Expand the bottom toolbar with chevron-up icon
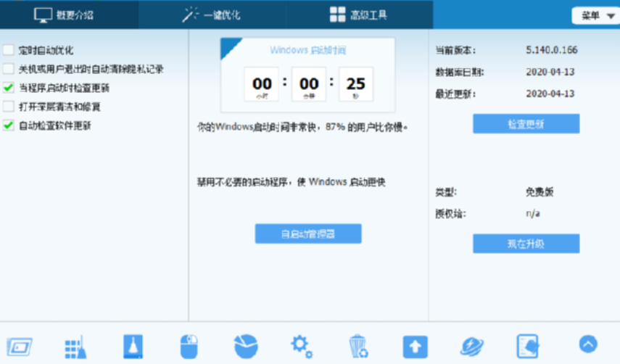This screenshot has width=620, height=364. click(588, 344)
